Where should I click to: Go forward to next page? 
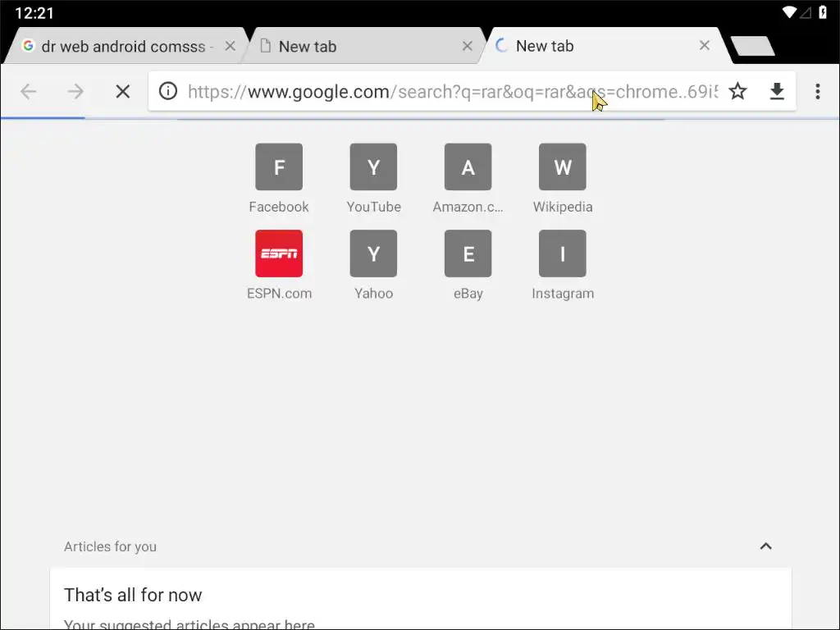[x=75, y=92]
